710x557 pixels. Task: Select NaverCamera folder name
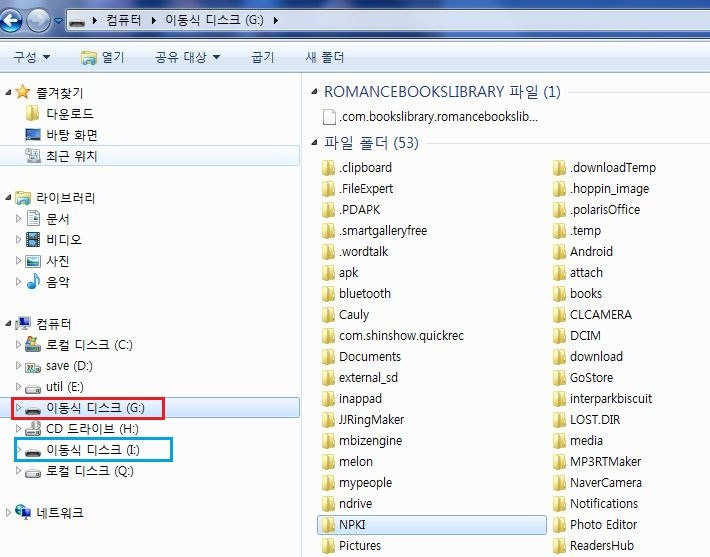pyautogui.click(x=606, y=482)
